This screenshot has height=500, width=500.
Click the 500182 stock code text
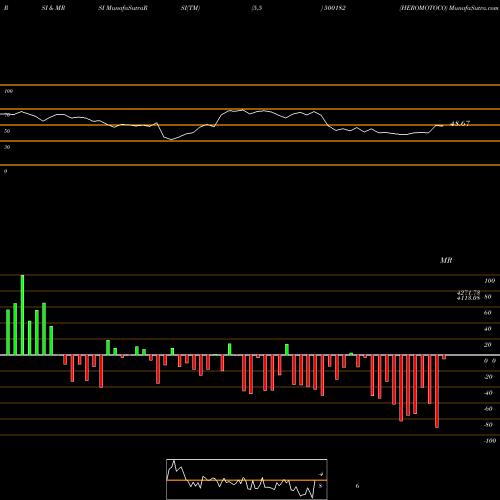tap(335, 8)
